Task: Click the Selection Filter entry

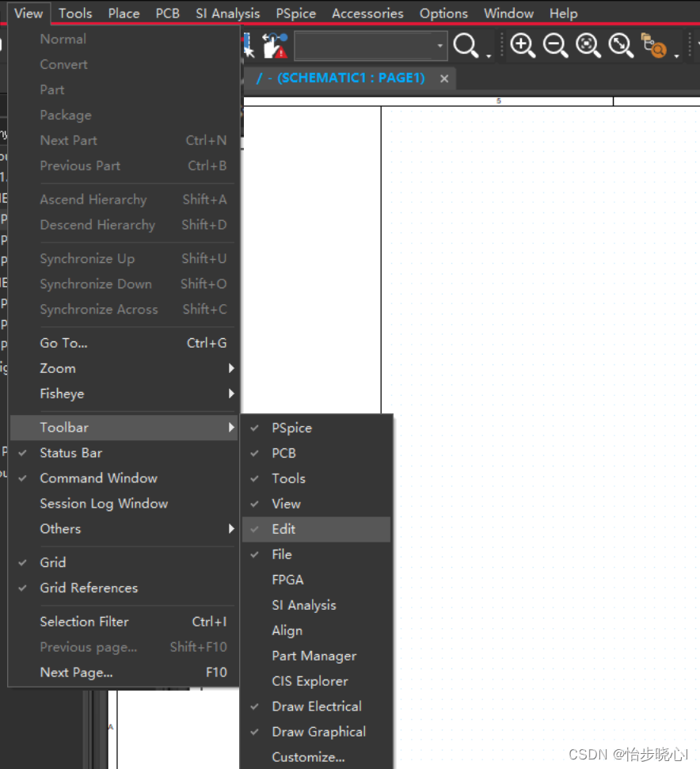Action: (x=84, y=622)
